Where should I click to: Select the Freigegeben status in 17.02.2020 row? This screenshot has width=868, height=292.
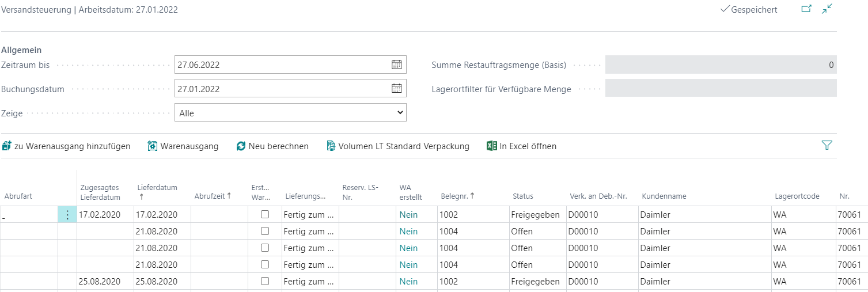coord(535,215)
